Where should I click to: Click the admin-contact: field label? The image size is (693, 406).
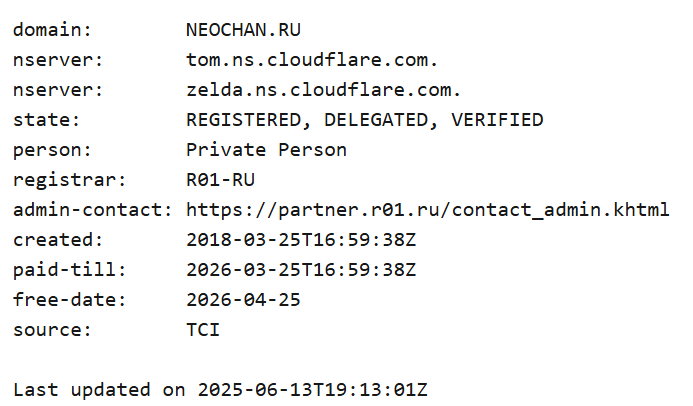(92, 210)
